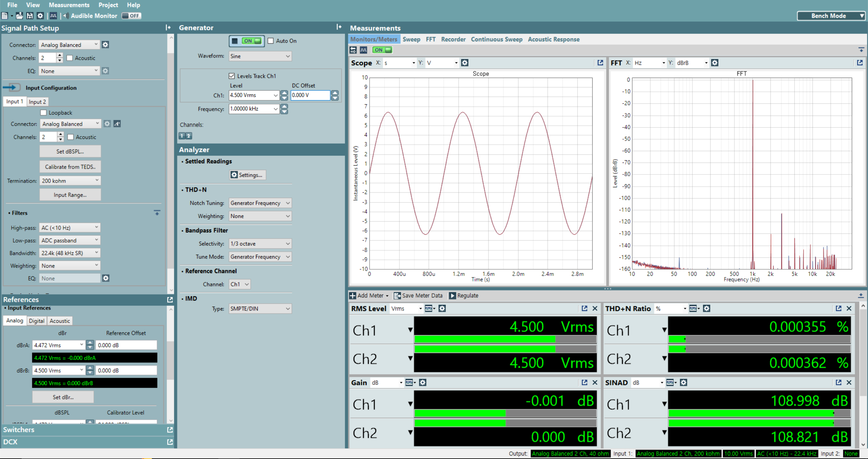Screen dimensions: 868x459
Task: Click the Set dBr... button
Action: pyautogui.click(x=63, y=397)
